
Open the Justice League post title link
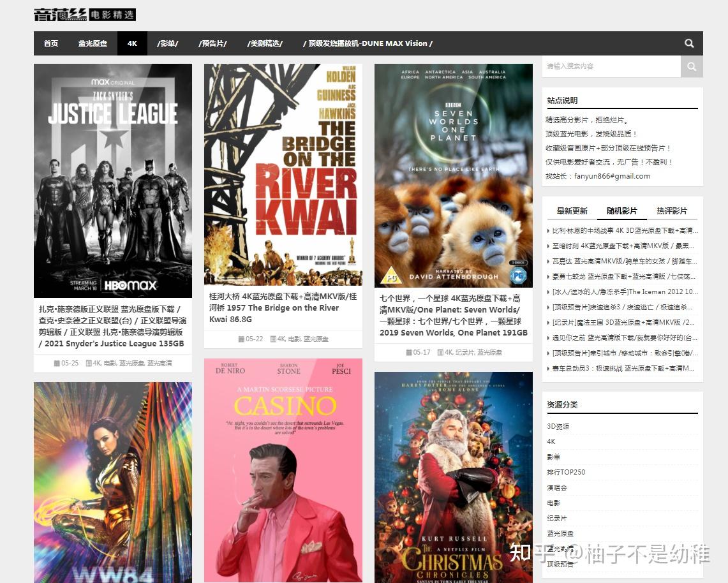tap(113, 327)
